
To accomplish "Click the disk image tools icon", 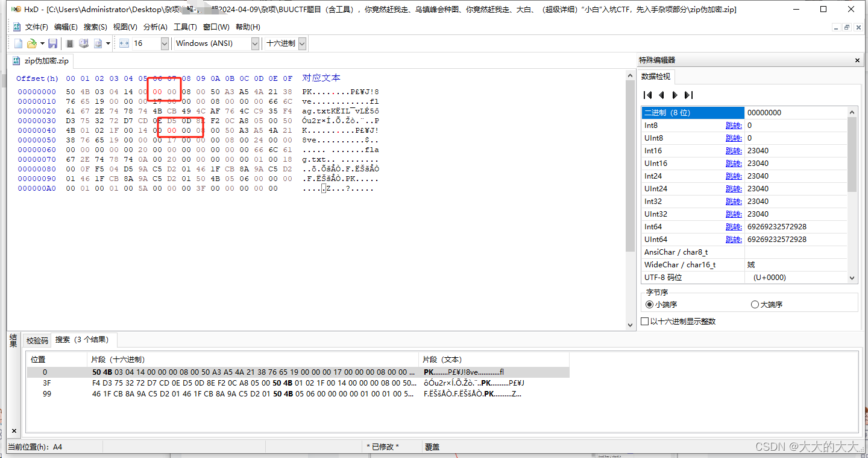I will (x=97, y=43).
